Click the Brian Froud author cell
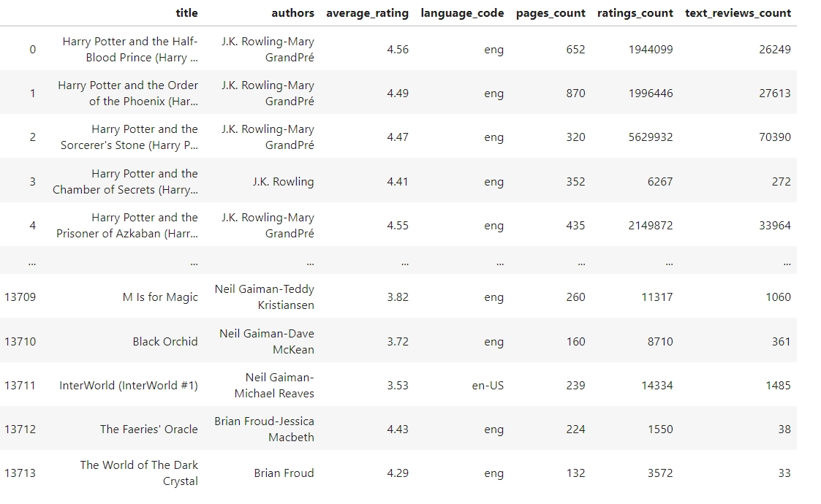Screen dimensions: 821x504 point(284,473)
